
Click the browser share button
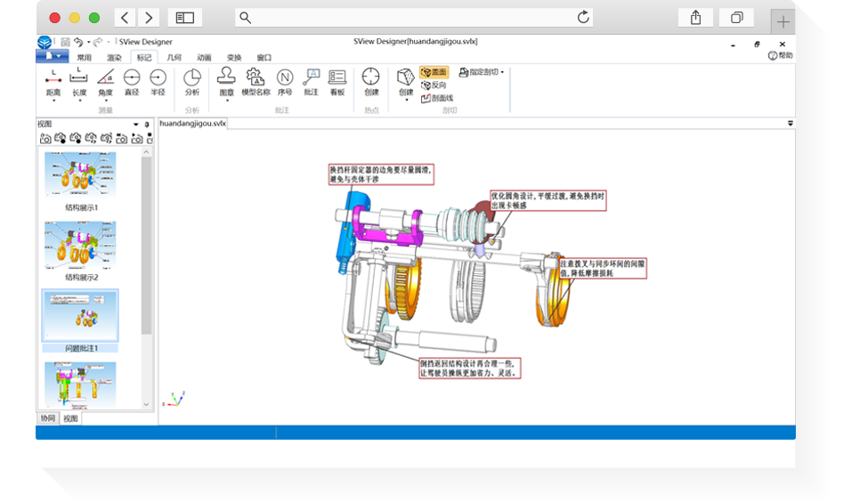(696, 18)
